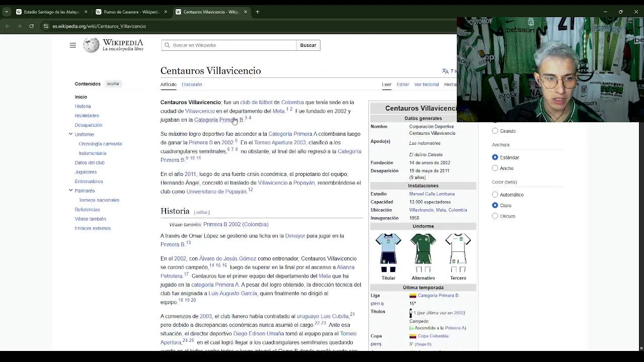Open the Artículo tab
This screenshot has width=644, height=362.
[169, 84]
